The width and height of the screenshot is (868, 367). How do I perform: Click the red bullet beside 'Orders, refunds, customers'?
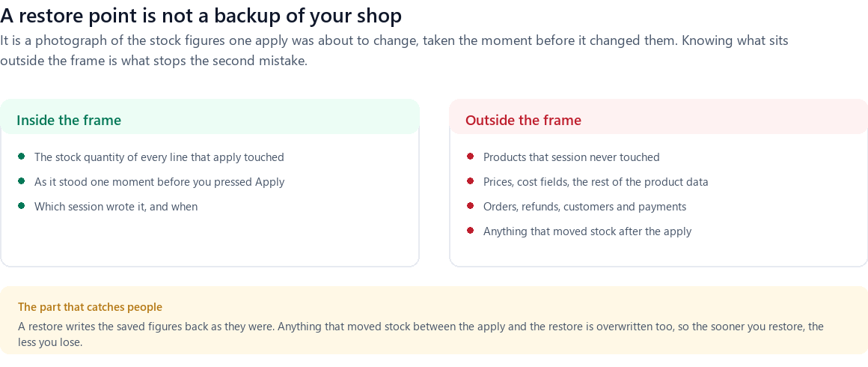(471, 206)
